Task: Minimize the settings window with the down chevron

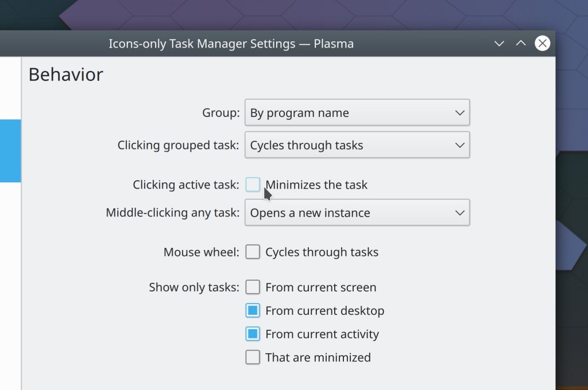Action: [x=499, y=44]
